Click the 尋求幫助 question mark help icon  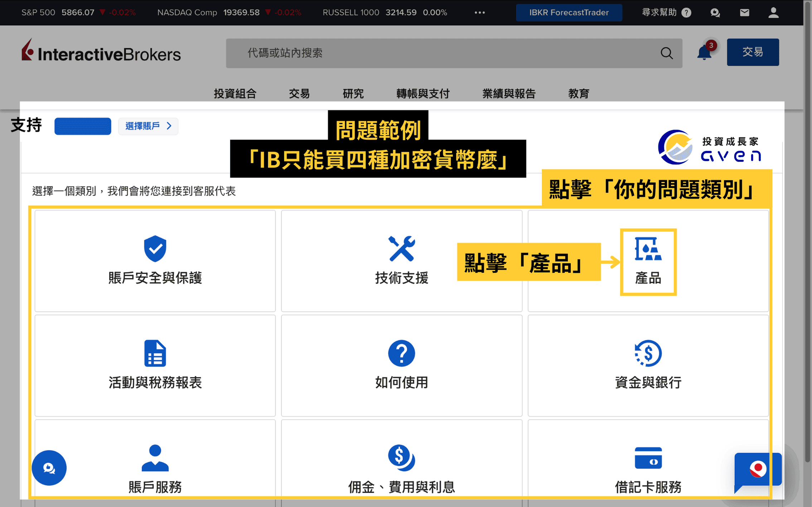click(686, 13)
